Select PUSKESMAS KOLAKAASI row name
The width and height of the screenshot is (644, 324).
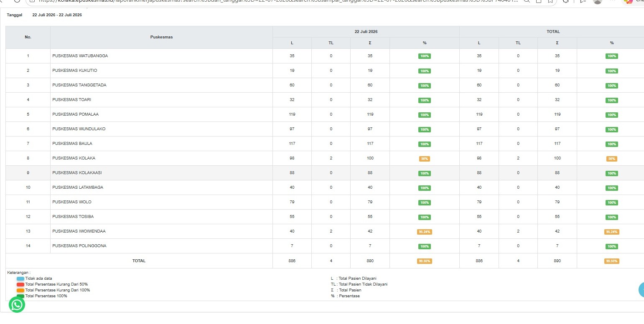(x=77, y=173)
